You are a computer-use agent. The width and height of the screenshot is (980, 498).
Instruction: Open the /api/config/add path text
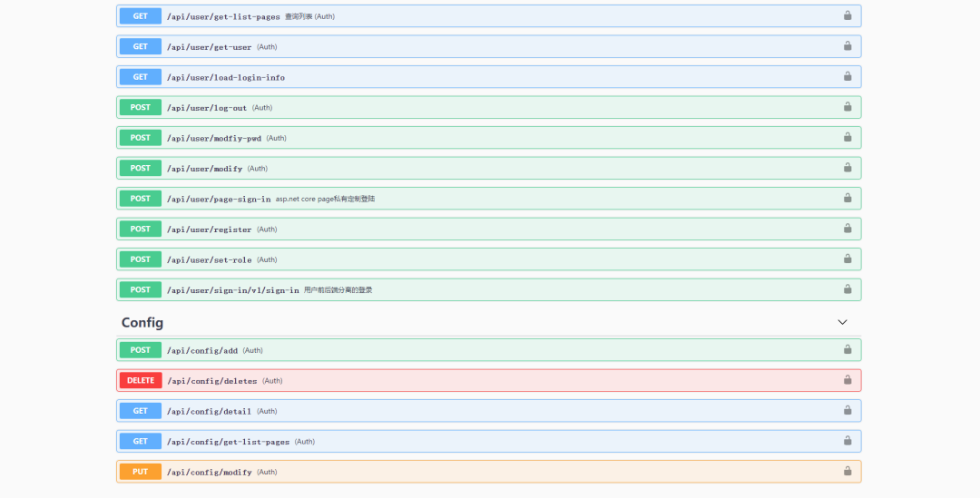coord(201,350)
